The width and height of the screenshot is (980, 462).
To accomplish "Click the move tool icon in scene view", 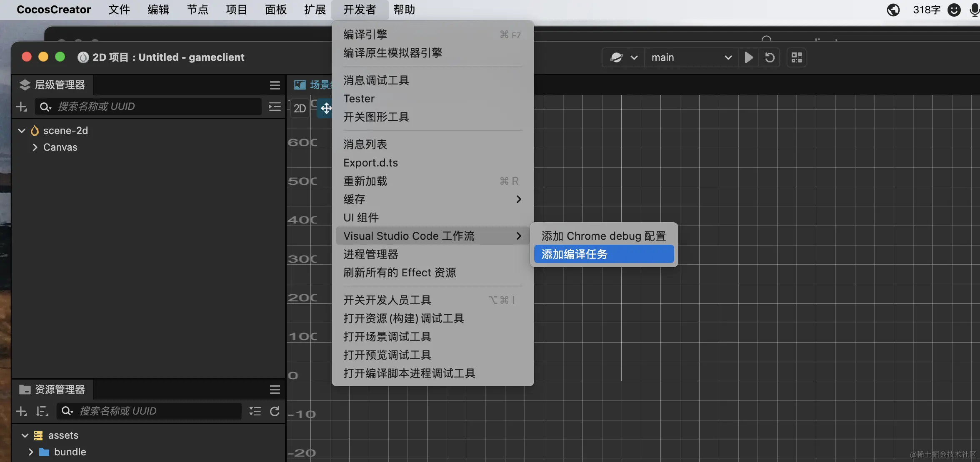I will [326, 108].
